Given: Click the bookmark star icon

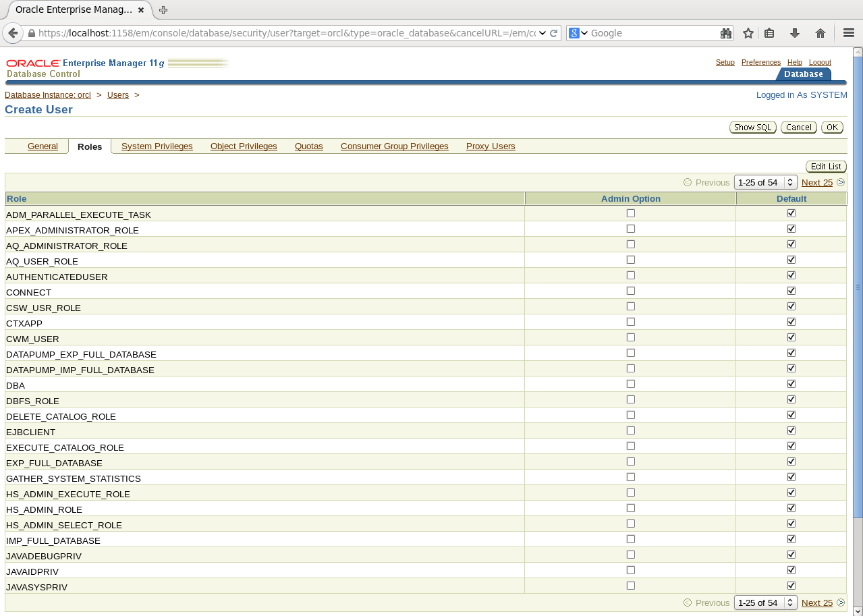Looking at the screenshot, I should pyautogui.click(x=748, y=33).
